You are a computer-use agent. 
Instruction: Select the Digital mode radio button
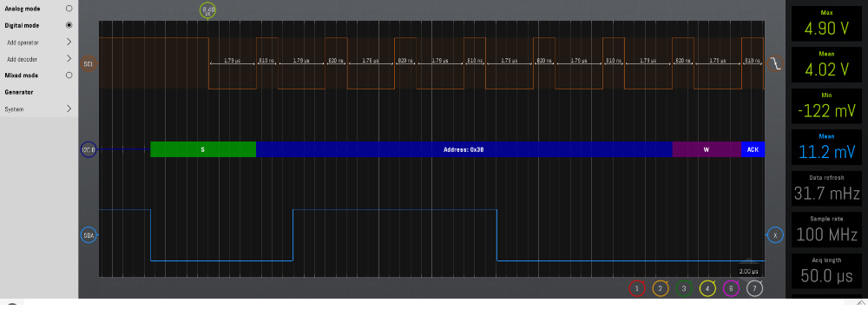pyautogui.click(x=69, y=25)
